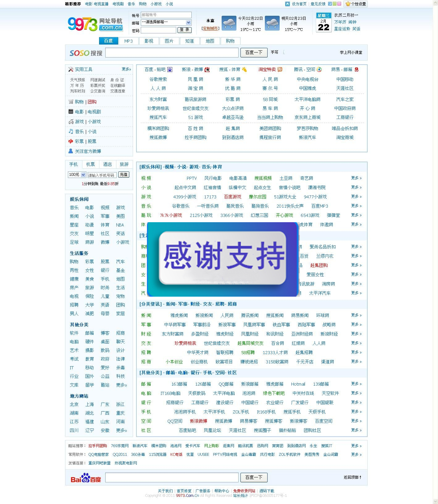Focus the phone number recharge field
438x504 pixels.
102,175
